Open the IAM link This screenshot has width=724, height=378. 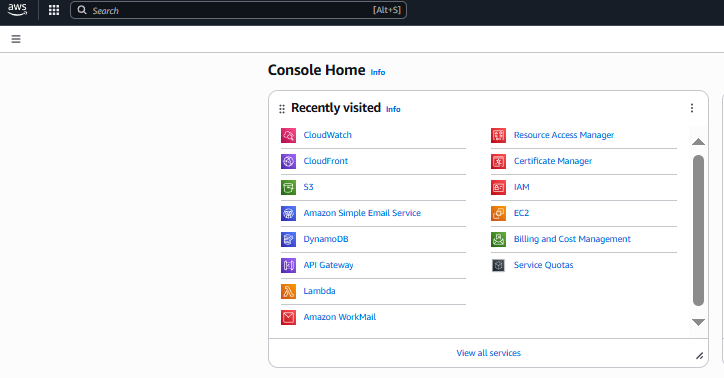pos(521,187)
